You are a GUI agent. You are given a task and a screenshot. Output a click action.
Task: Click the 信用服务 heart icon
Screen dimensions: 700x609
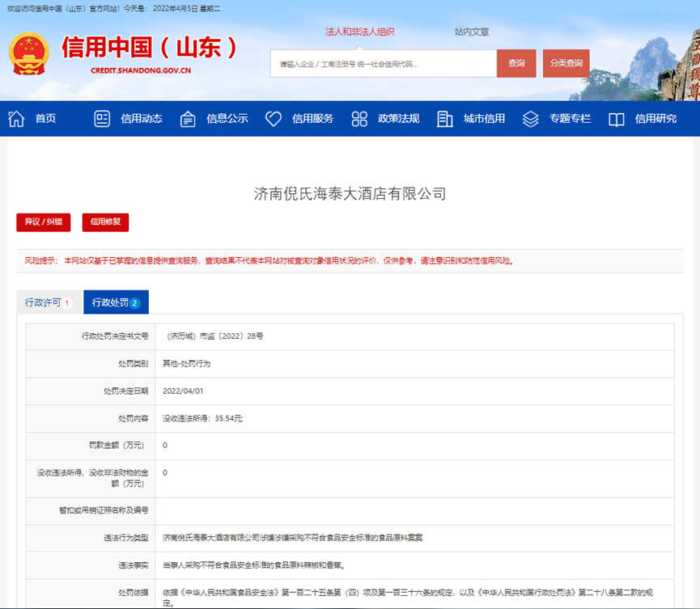pyautogui.click(x=274, y=119)
